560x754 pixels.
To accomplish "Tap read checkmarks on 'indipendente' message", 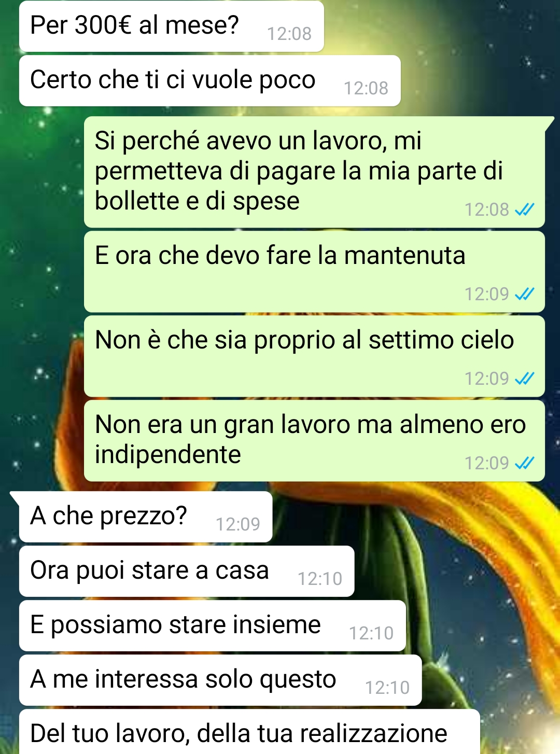I will click(524, 463).
